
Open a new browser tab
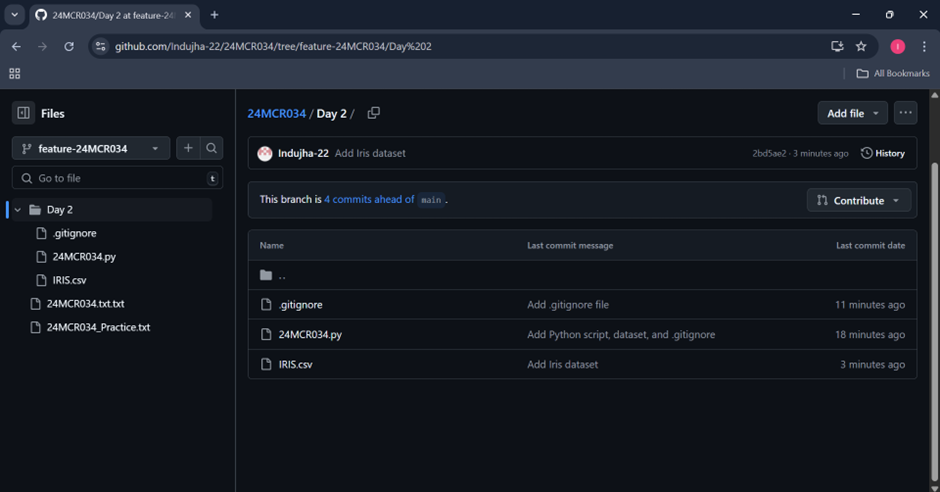click(214, 15)
